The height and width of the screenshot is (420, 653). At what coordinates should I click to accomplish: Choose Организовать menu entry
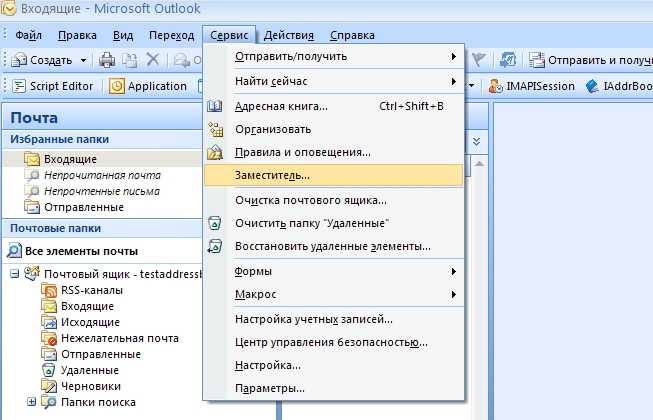pos(334,129)
